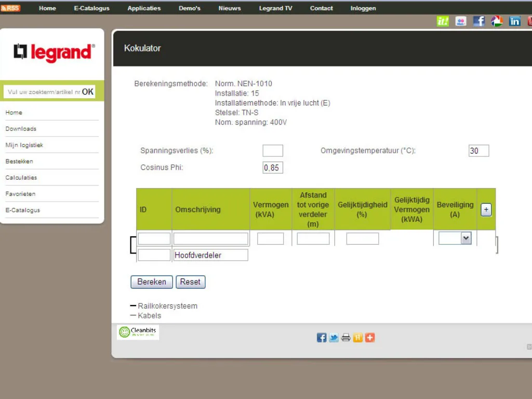Open the E-Catalogus top menu

coord(91,8)
